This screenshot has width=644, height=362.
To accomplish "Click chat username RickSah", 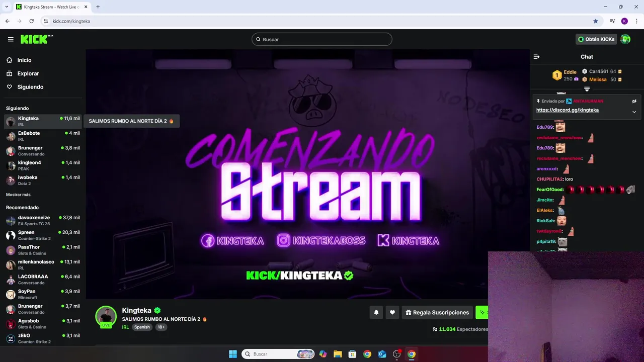I will tap(545, 221).
